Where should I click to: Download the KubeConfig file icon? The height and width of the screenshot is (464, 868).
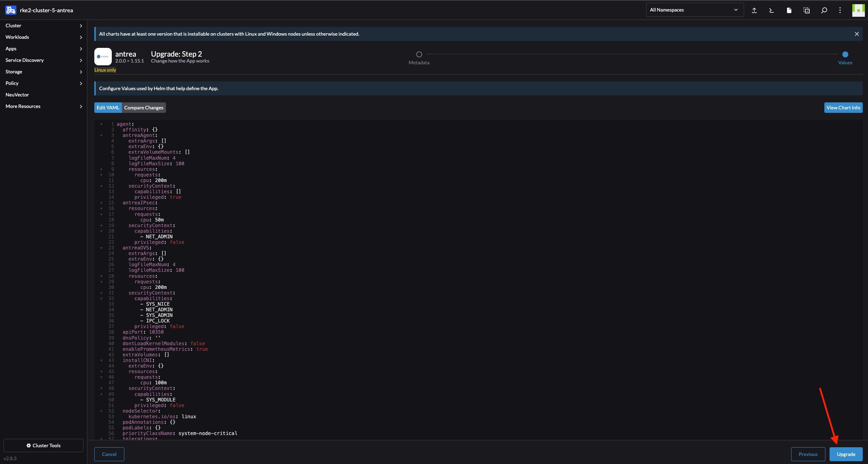(789, 10)
